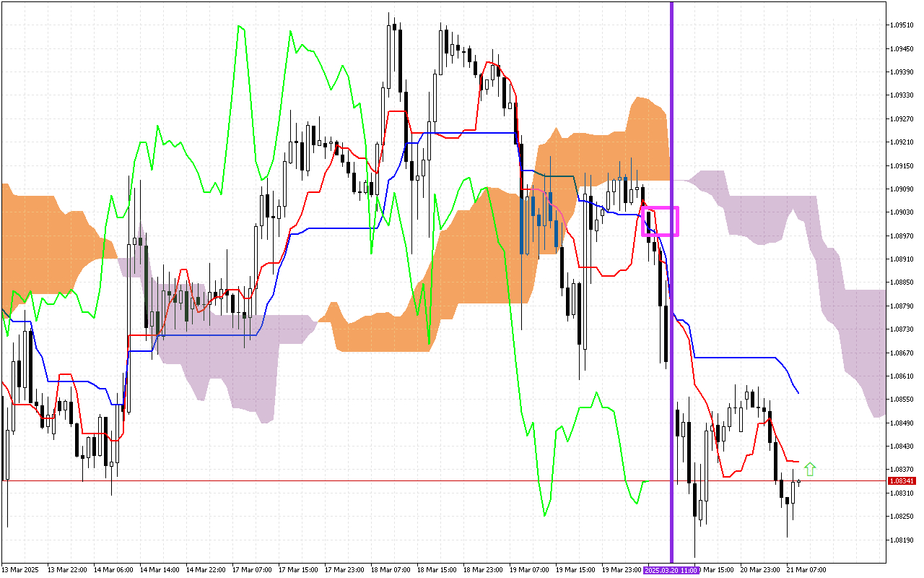
Task: Click the purple 2025.03.20 11:00 date label
Action: point(671,570)
